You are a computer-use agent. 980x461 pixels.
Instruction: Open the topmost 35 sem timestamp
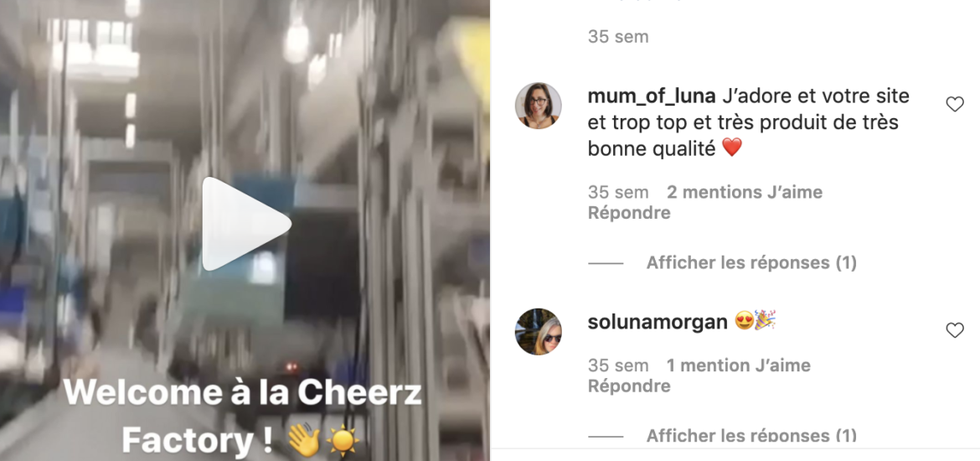click(x=618, y=37)
